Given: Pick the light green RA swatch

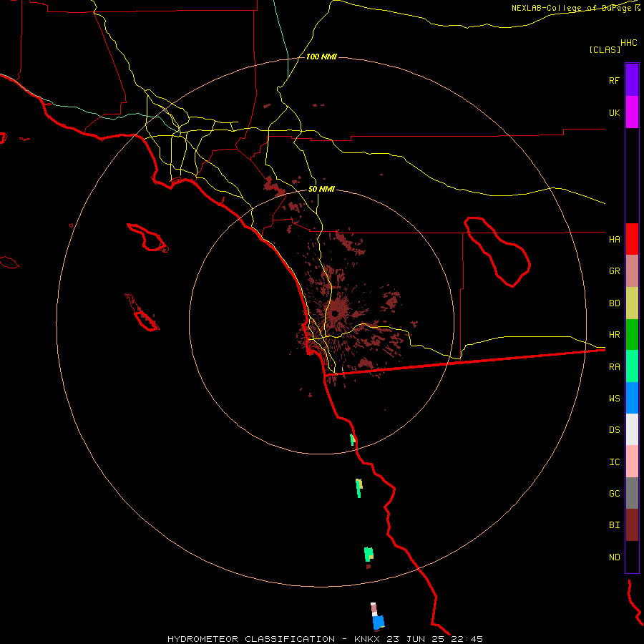Looking at the screenshot, I should click(x=632, y=366).
